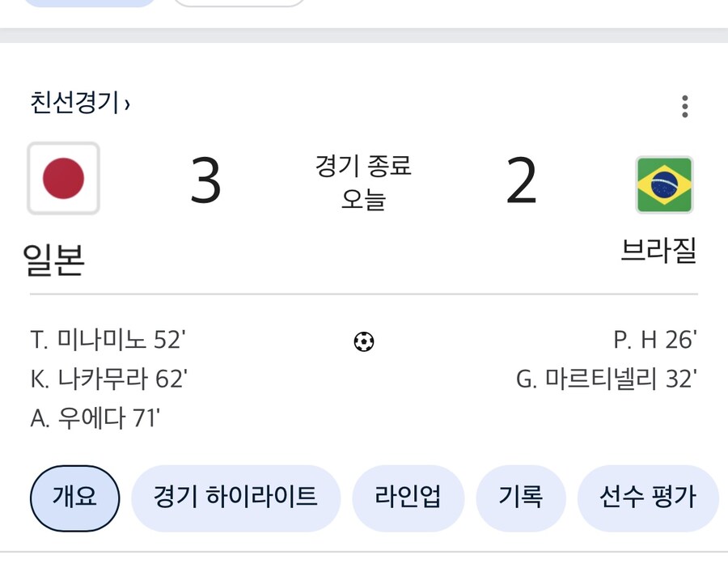View the 선수 평가 tab
Screen dimensions: 728x572
(x=647, y=498)
